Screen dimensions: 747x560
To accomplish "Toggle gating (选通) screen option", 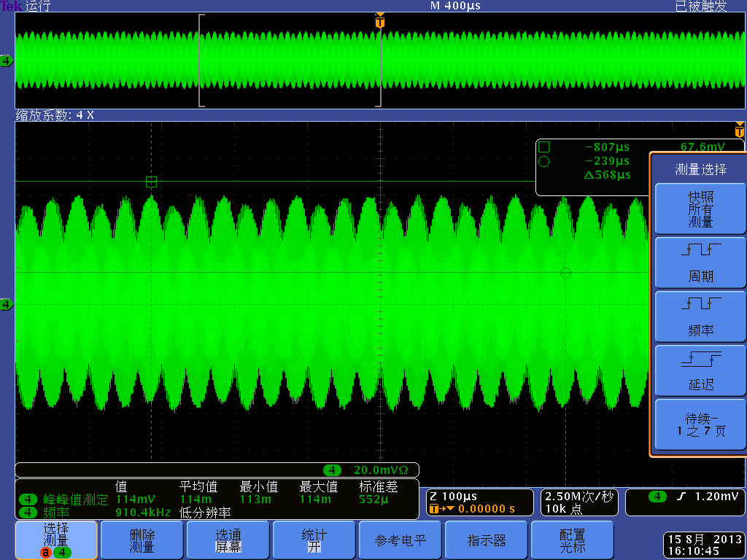I will click(x=228, y=540).
